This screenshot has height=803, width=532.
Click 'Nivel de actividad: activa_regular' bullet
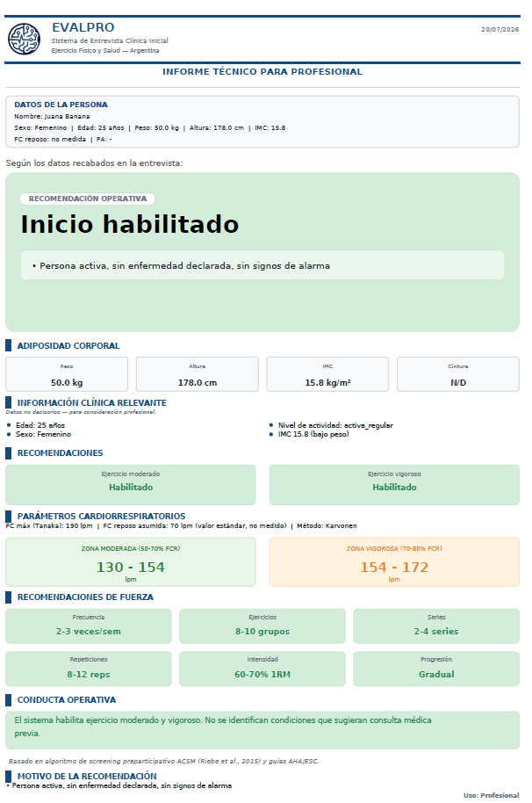(x=335, y=425)
